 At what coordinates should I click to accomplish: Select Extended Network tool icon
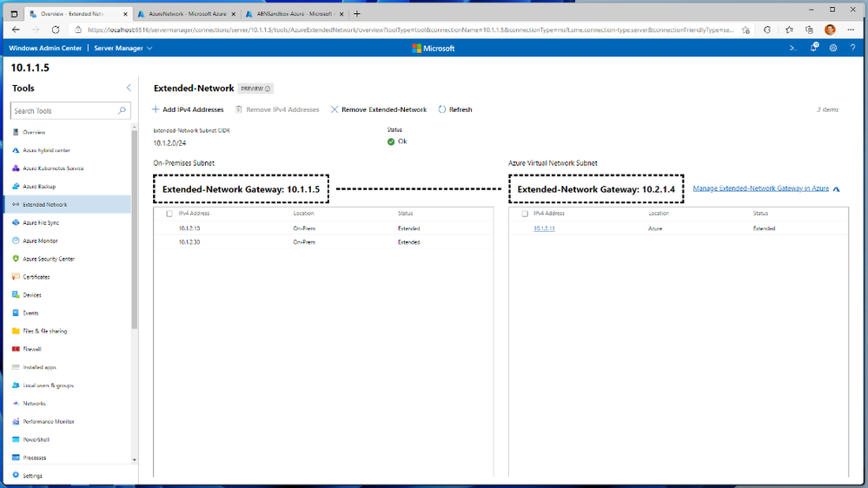coord(16,204)
